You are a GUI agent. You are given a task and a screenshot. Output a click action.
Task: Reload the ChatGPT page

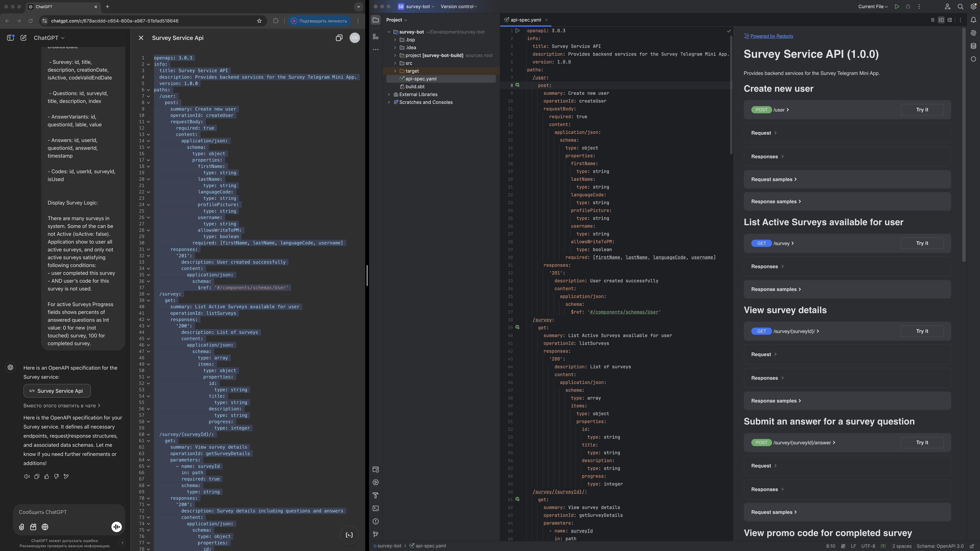click(x=30, y=21)
